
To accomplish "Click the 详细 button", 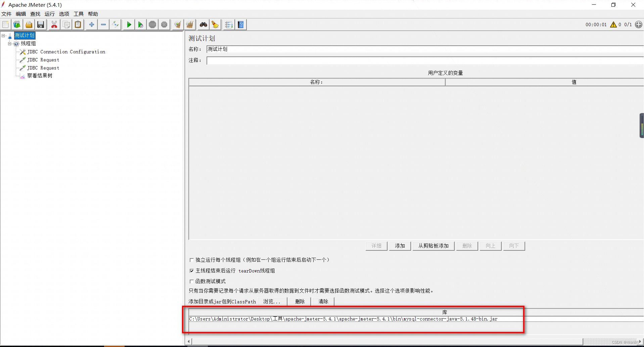I will [376, 246].
